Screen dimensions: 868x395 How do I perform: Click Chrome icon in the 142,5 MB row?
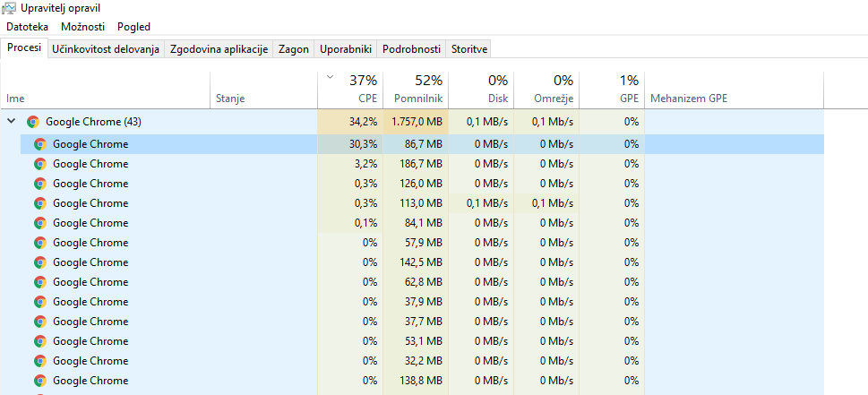coord(39,262)
